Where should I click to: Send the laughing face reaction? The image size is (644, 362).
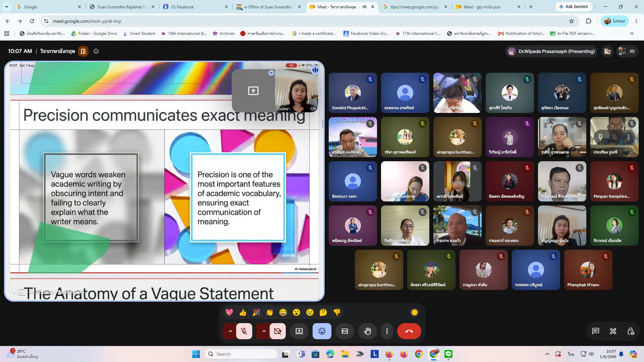click(283, 312)
